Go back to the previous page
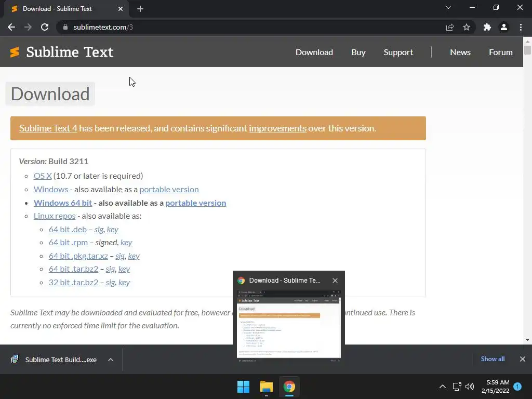This screenshot has height=399, width=532. [x=11, y=27]
